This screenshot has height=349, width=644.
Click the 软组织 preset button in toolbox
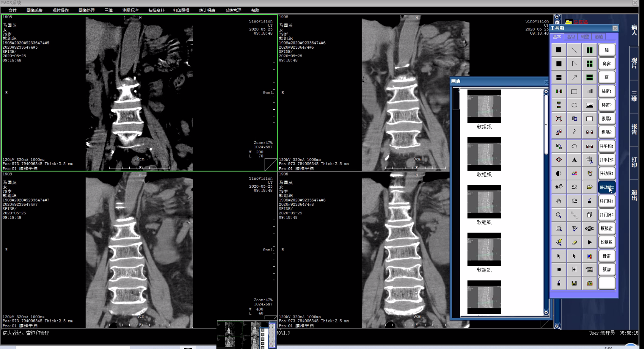(606, 242)
